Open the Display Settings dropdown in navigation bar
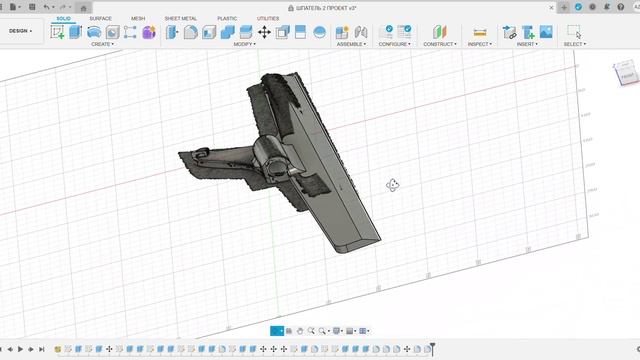This screenshot has height=360, width=640. pos(338,331)
